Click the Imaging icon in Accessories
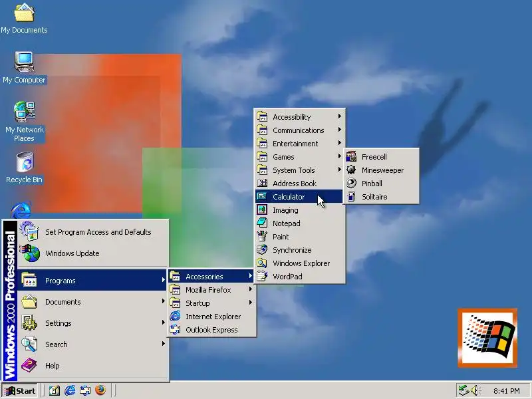Image resolution: width=532 pixels, height=399 pixels. pyautogui.click(x=262, y=209)
